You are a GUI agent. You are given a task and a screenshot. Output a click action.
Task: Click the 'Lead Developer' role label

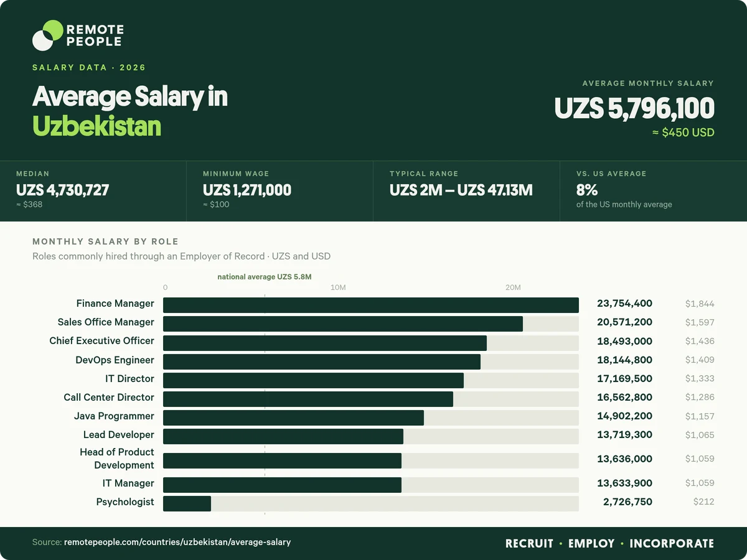point(119,435)
